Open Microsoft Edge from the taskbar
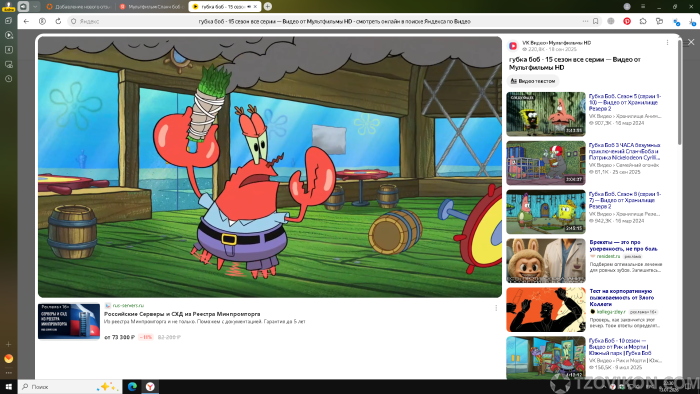Image resolution: width=700 pixels, height=394 pixels. click(x=132, y=386)
